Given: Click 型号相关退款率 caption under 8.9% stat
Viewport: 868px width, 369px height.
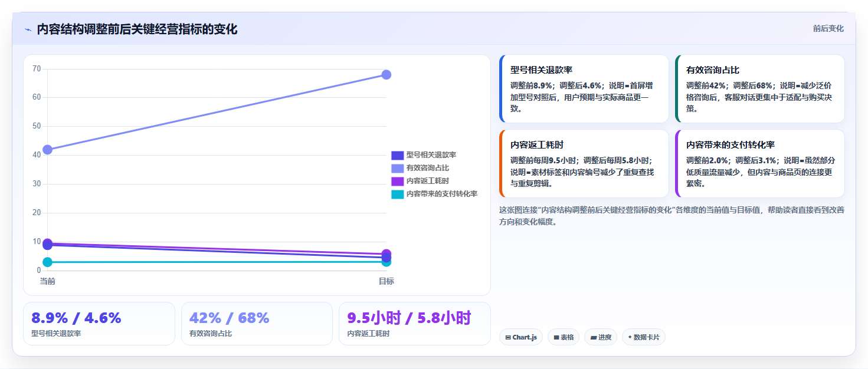Looking at the screenshot, I should point(56,334).
